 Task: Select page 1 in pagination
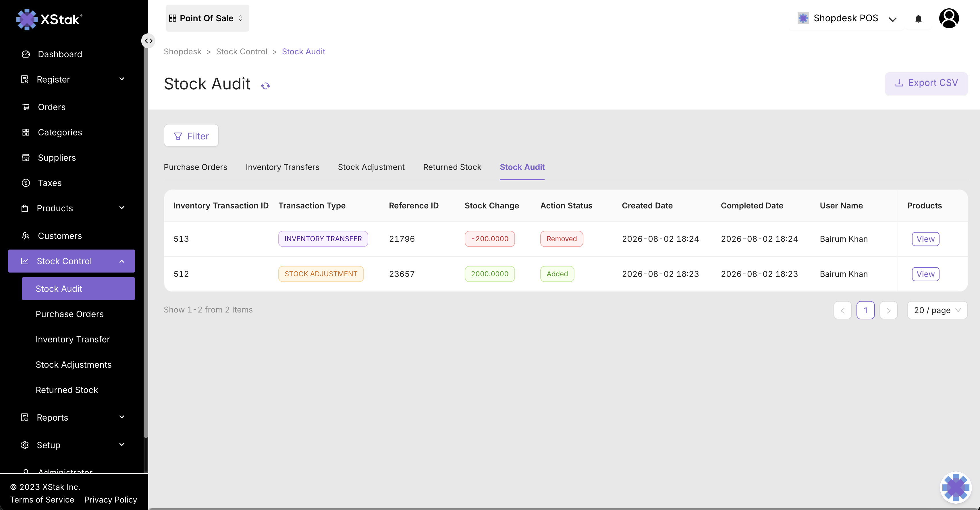tap(865, 310)
